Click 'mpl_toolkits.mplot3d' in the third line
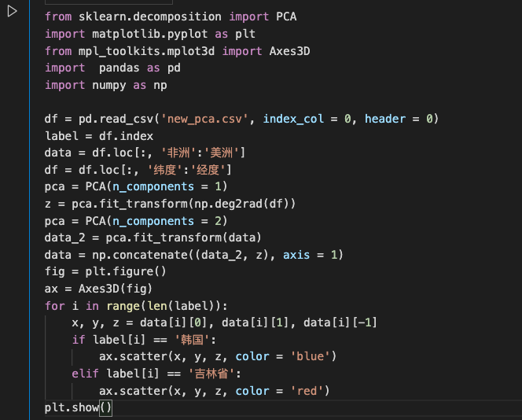522x420 pixels. point(146,51)
